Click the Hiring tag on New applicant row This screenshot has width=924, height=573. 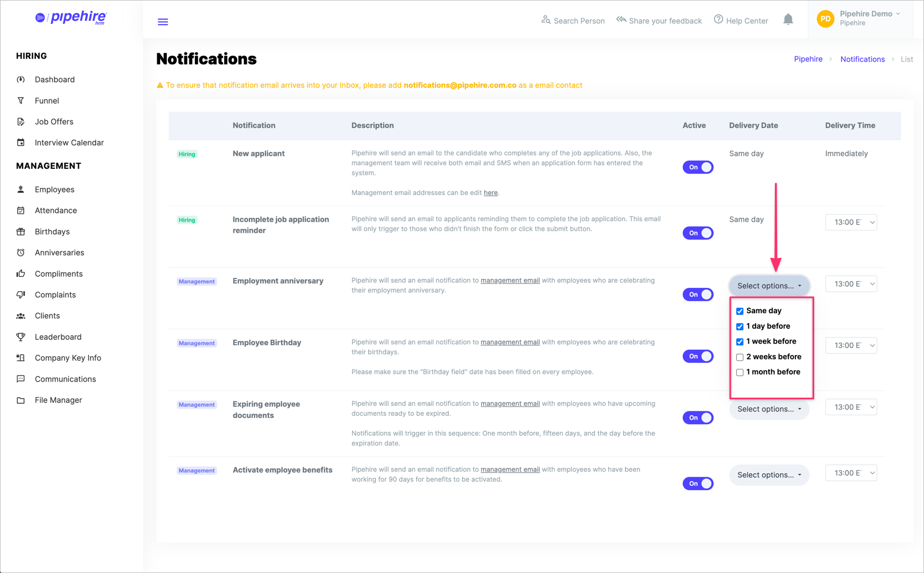tap(187, 154)
